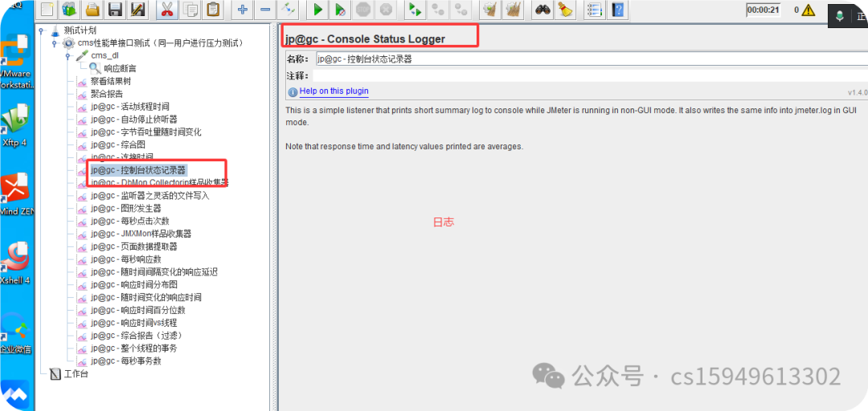
Task: Open Help with the question-mark icon
Action: pyautogui.click(x=618, y=9)
